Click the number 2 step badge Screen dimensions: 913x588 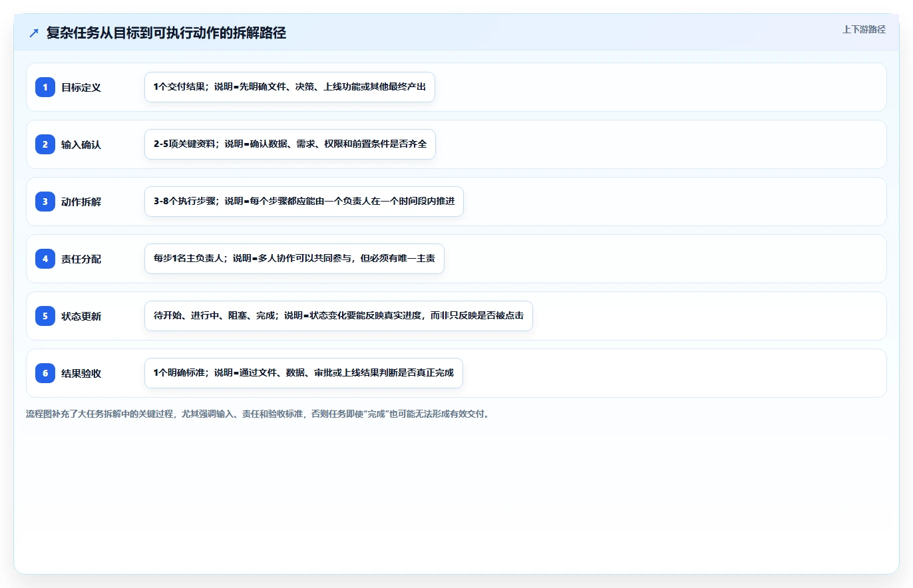(x=45, y=144)
